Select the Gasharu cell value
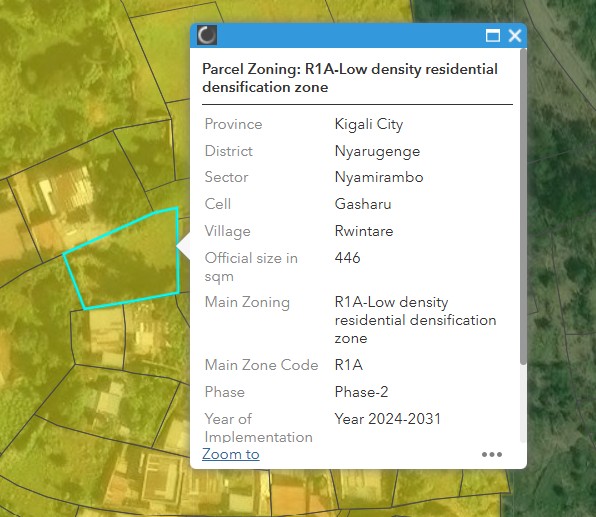The width and height of the screenshot is (596, 517). click(363, 204)
